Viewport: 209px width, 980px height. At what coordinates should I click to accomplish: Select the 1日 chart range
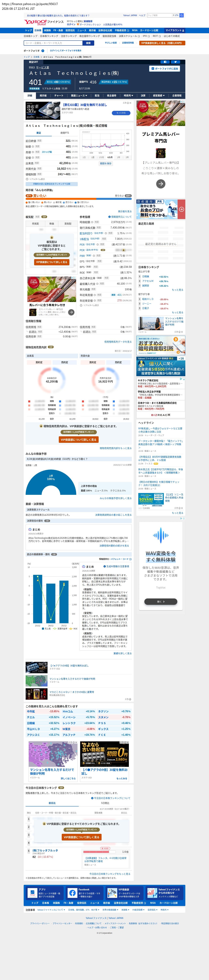(84, 157)
